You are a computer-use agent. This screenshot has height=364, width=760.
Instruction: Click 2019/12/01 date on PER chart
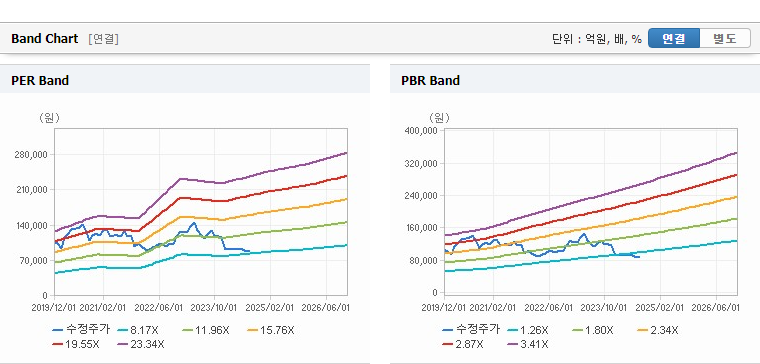[x=55, y=308]
